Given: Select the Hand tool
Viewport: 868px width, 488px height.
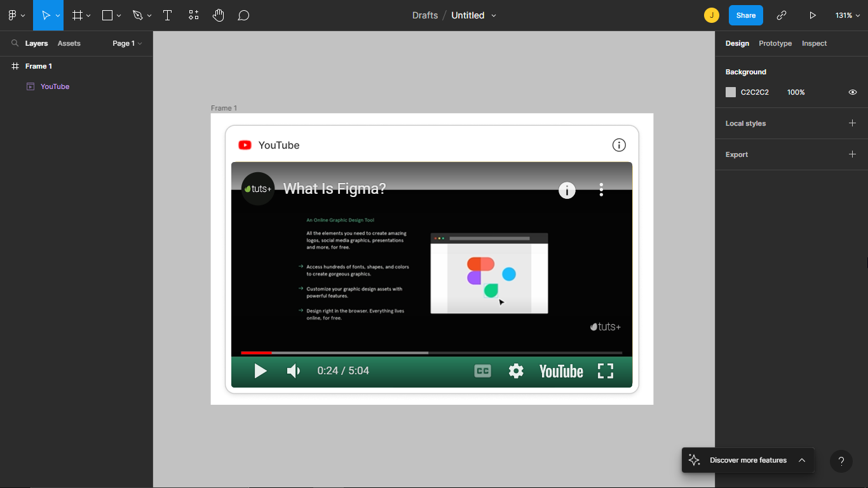Looking at the screenshot, I should [x=219, y=15].
